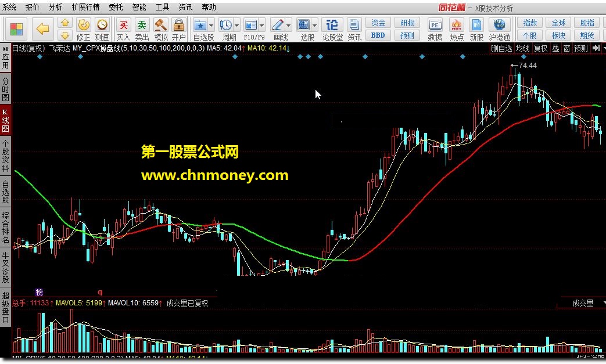606x364 pixels.
Task: Click the 预测 forecast toolbar button
Action: (407, 35)
